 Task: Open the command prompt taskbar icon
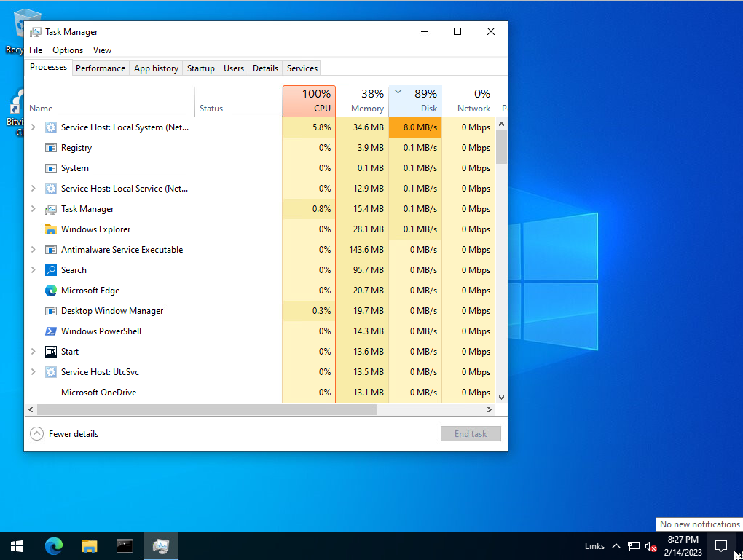125,546
